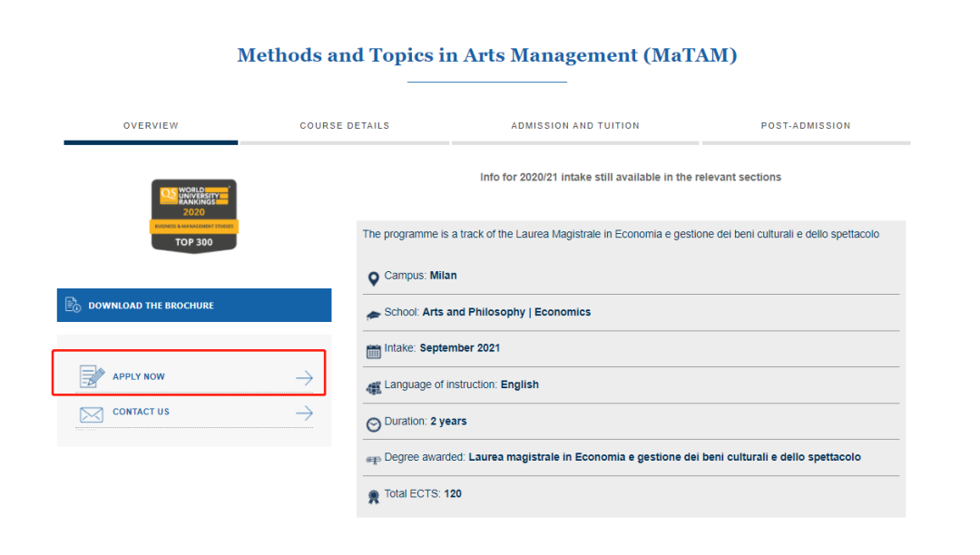Click the 'Laurea magistrale in Economia' degree text
The width and height of the screenshot is (980, 555).
click(664, 457)
